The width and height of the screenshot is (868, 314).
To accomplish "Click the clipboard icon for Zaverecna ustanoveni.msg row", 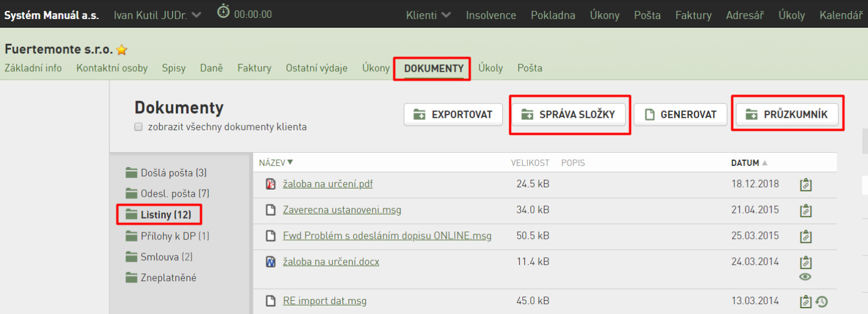I will (806, 210).
